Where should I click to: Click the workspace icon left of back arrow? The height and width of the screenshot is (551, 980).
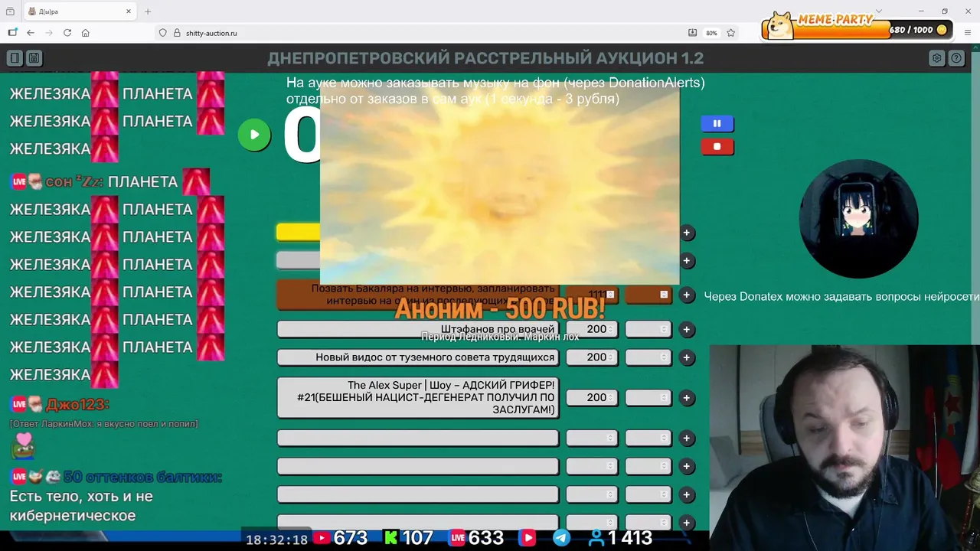click(12, 33)
